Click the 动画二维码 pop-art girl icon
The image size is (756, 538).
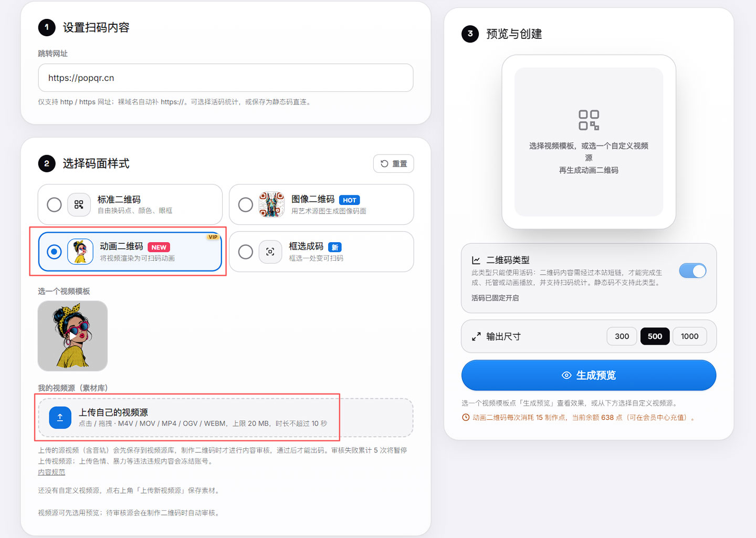(80, 251)
